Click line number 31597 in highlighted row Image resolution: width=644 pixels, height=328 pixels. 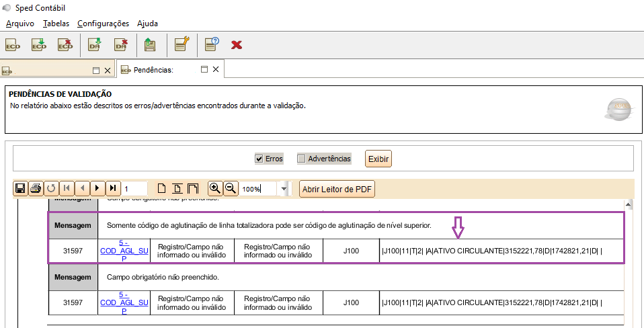click(x=73, y=251)
